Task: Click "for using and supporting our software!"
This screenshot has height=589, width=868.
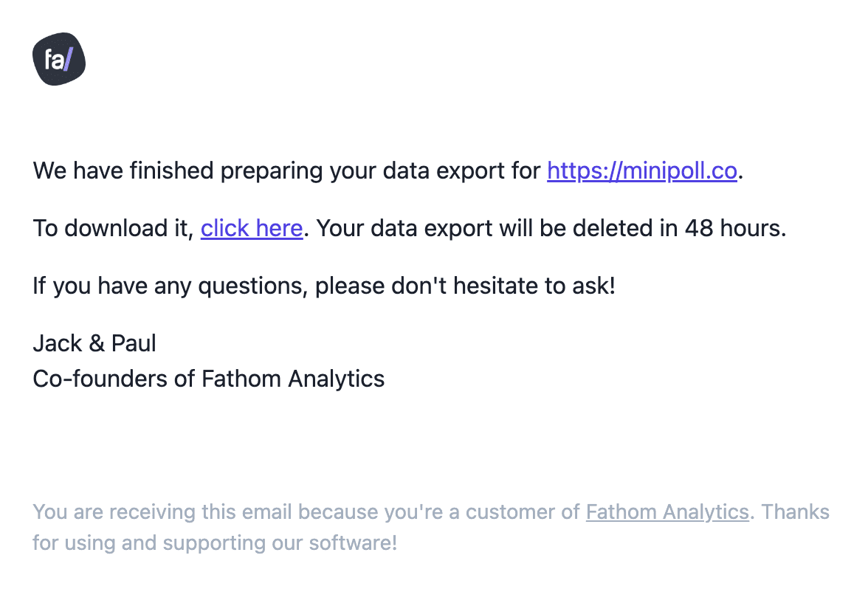Action: click(x=215, y=543)
